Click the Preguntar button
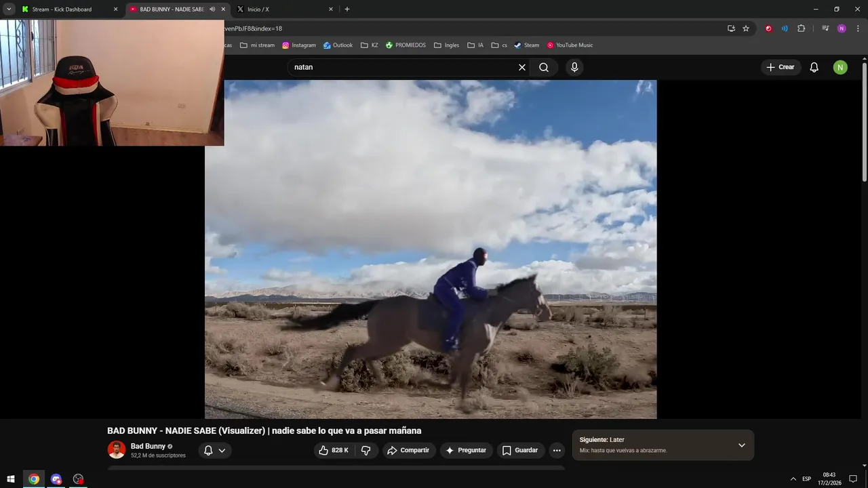The image size is (868, 488). point(466,450)
